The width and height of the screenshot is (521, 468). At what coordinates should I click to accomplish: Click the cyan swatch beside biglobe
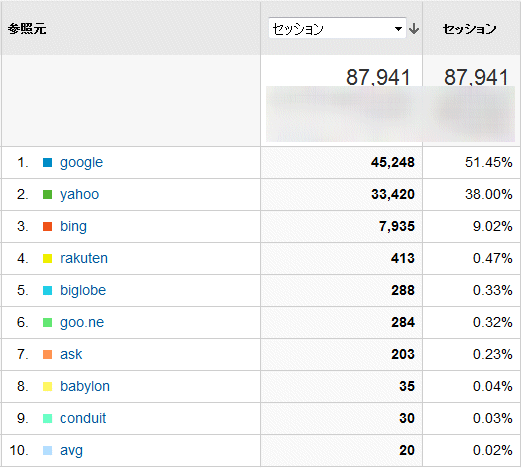coord(48,290)
